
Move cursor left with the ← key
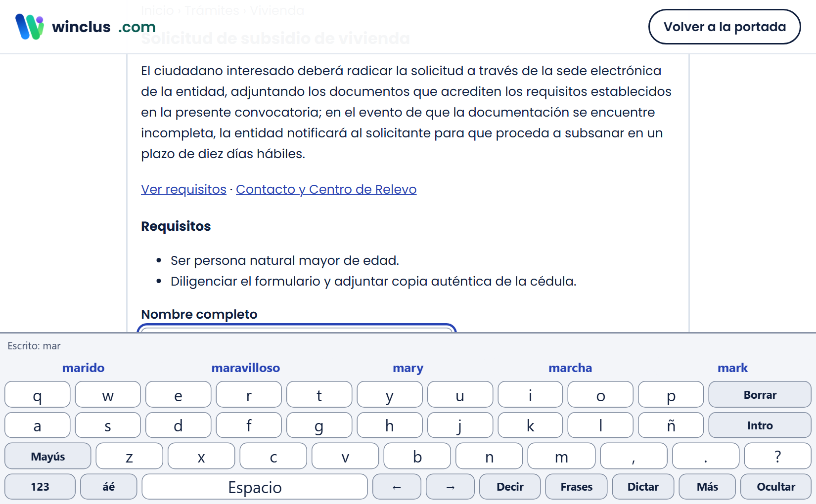(x=397, y=487)
